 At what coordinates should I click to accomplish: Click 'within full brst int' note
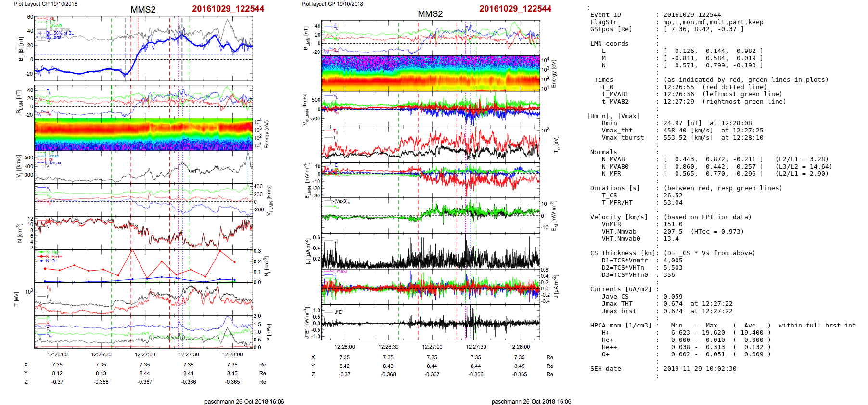click(x=817, y=326)
